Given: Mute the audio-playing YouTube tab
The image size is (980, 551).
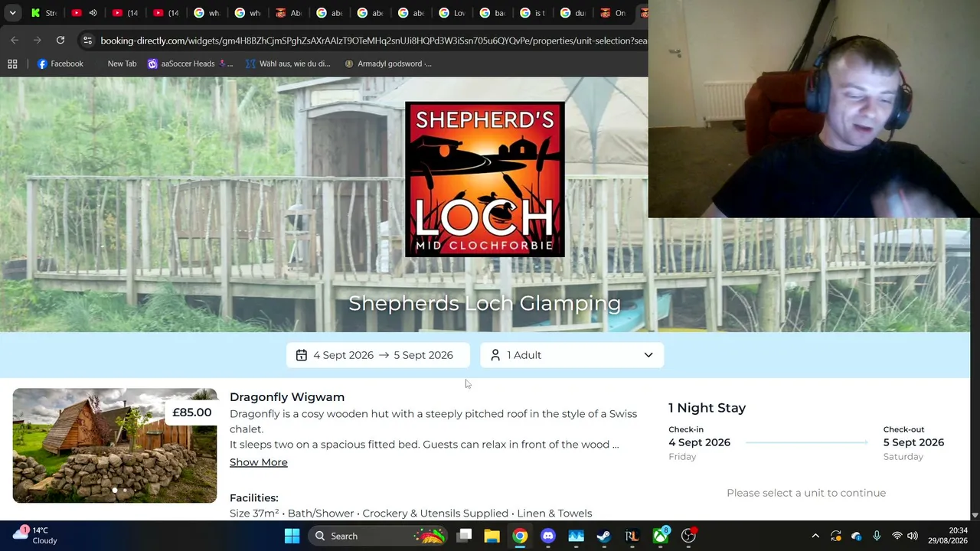Looking at the screenshot, I should [93, 13].
